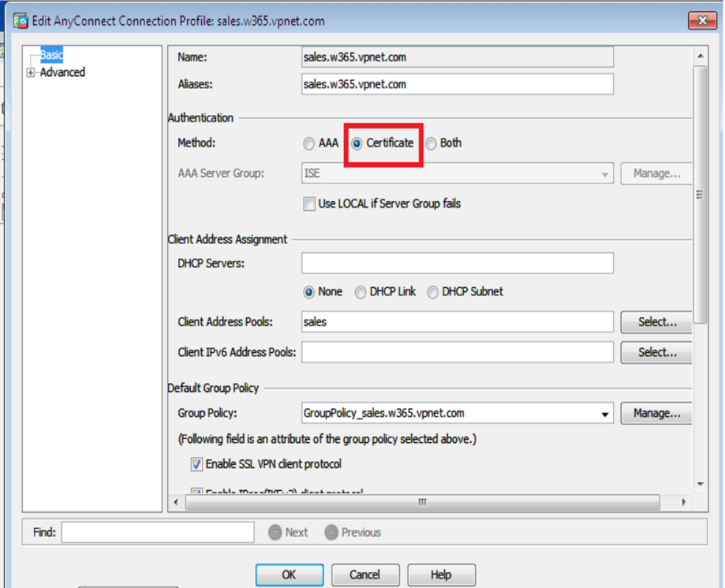Click the vertical scrollbar down arrow

pos(700,484)
